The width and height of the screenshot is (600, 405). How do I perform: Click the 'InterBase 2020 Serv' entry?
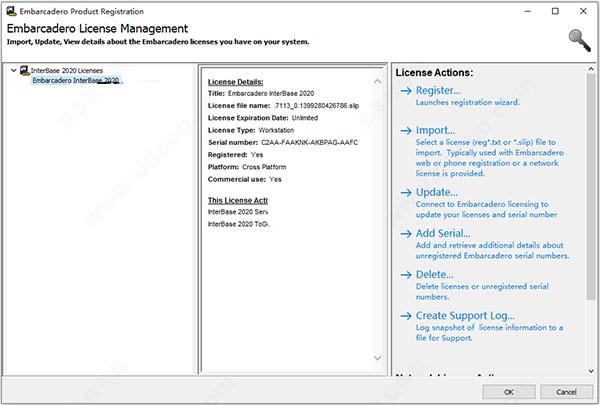(x=238, y=212)
